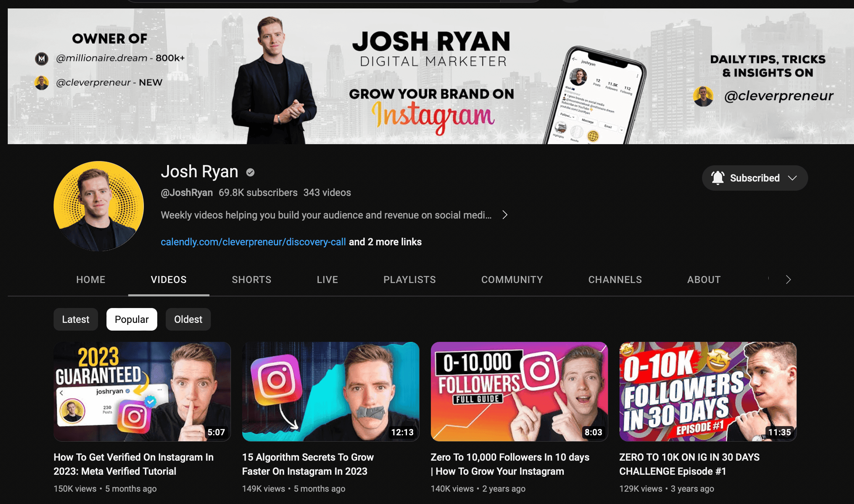
Task: Switch to the Home tab
Action: pos(91,279)
